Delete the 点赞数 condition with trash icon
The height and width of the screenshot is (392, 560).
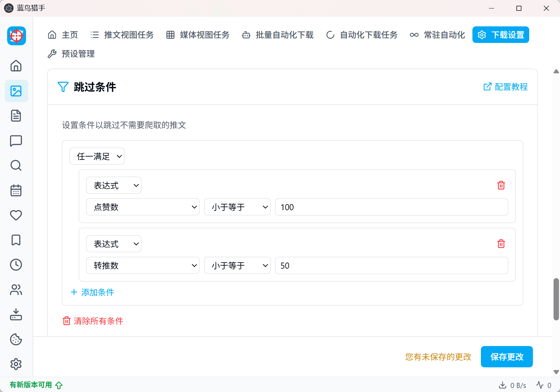click(x=501, y=185)
